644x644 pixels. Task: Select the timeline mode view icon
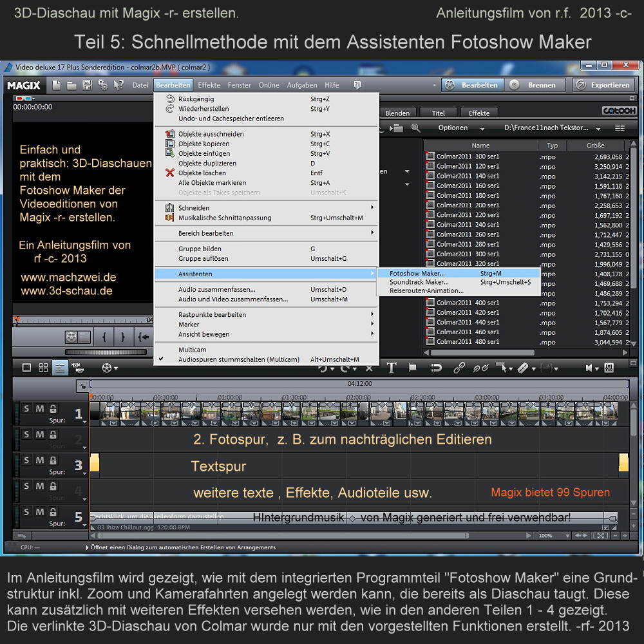[x=59, y=368]
